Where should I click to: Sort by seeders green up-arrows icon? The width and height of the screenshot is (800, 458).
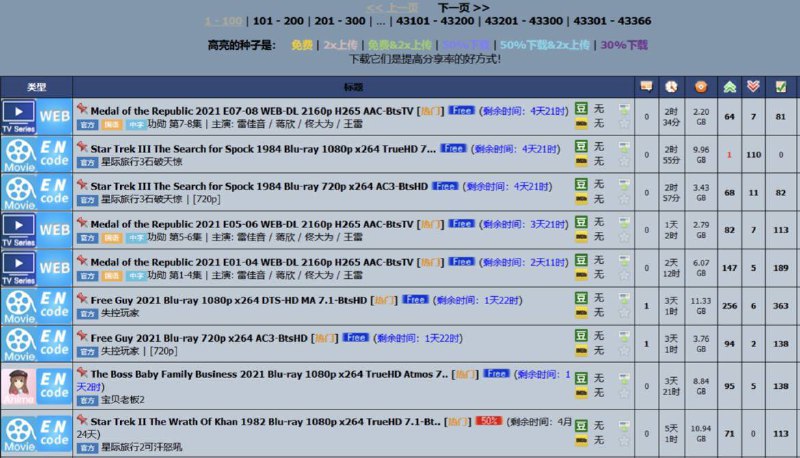729,87
